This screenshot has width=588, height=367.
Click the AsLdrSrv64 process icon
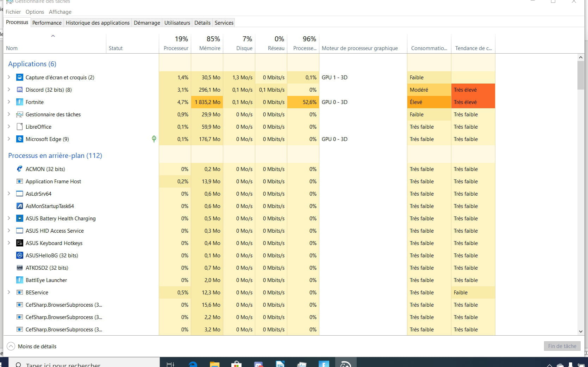(20, 194)
